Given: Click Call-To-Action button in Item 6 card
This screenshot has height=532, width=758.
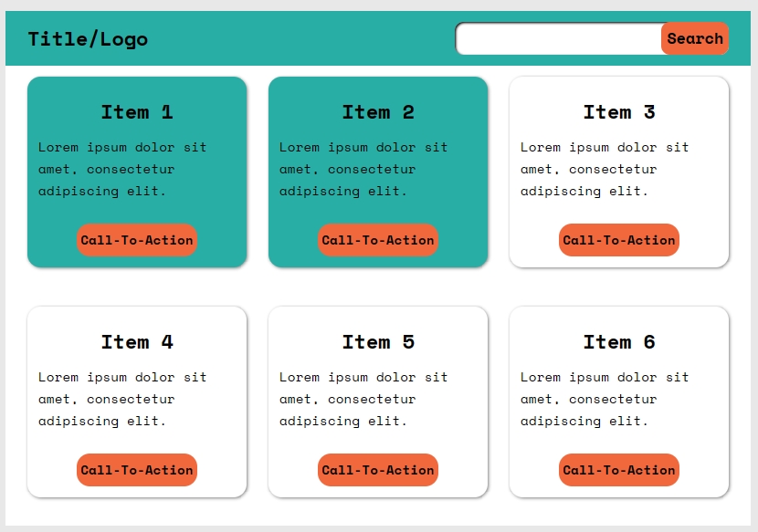Looking at the screenshot, I should 619,470.
